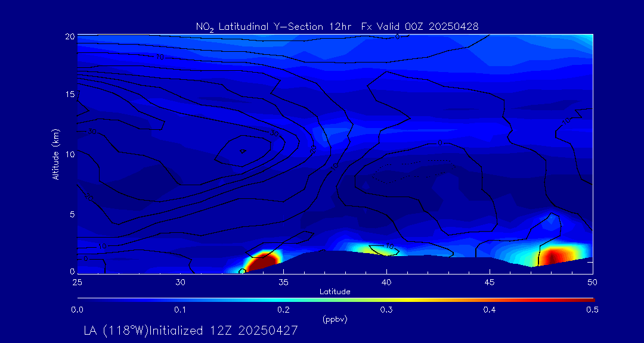Click the small closed contour at jet core near 10 km
644x343 pixels.
pyautogui.click(x=242, y=151)
